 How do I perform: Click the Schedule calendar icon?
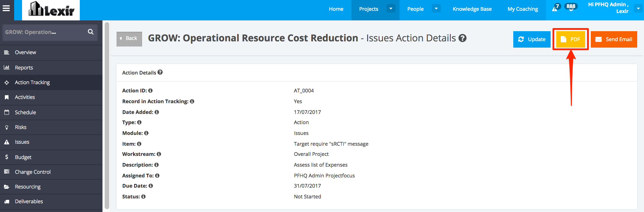tap(7, 112)
